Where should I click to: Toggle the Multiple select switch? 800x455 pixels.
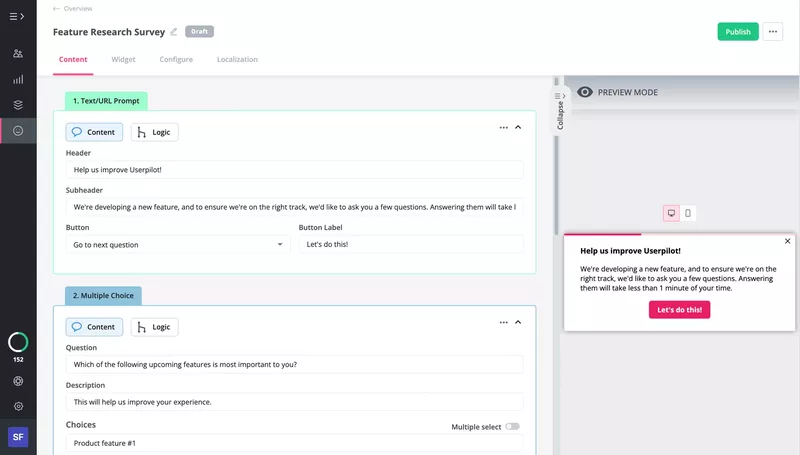tap(512, 426)
